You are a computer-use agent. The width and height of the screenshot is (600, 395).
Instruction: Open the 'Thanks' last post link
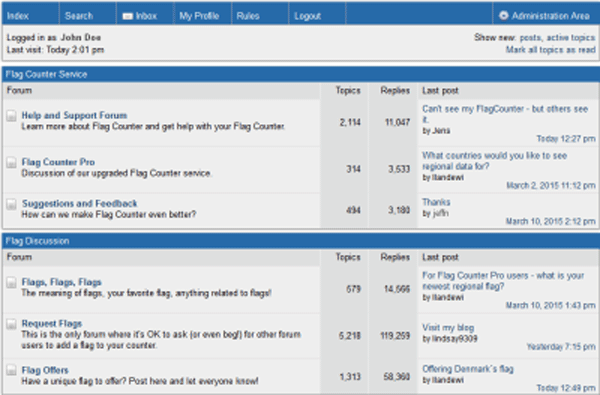tap(436, 202)
